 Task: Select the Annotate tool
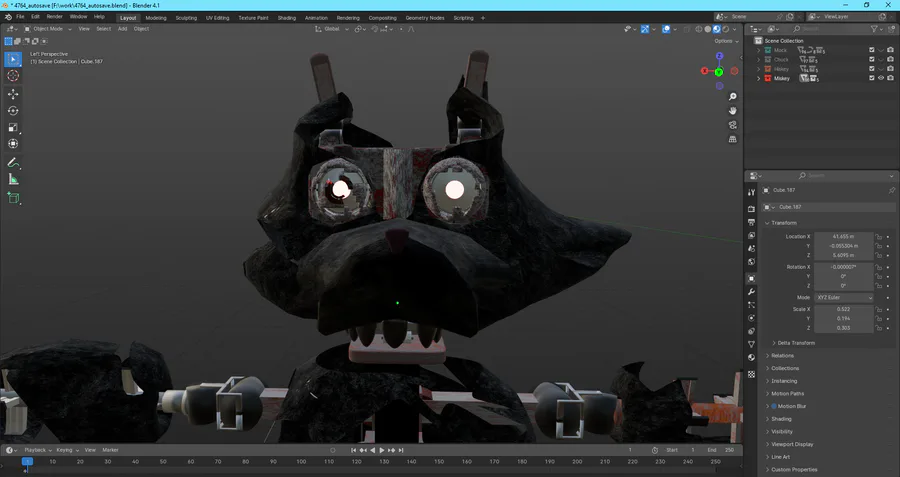(13, 163)
